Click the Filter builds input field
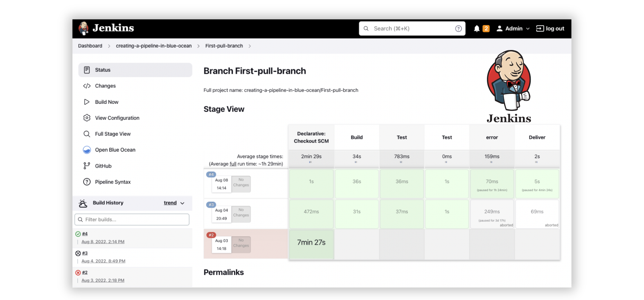The width and height of the screenshot is (644, 300). point(132,220)
